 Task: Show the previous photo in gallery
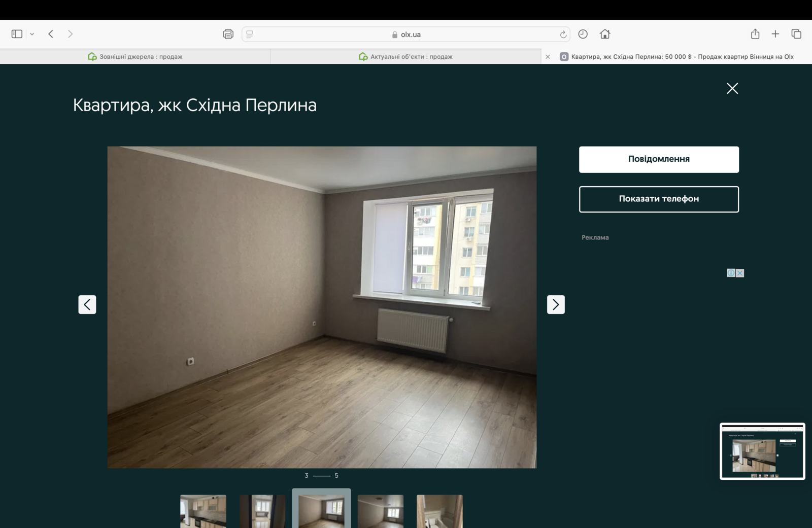tap(87, 304)
